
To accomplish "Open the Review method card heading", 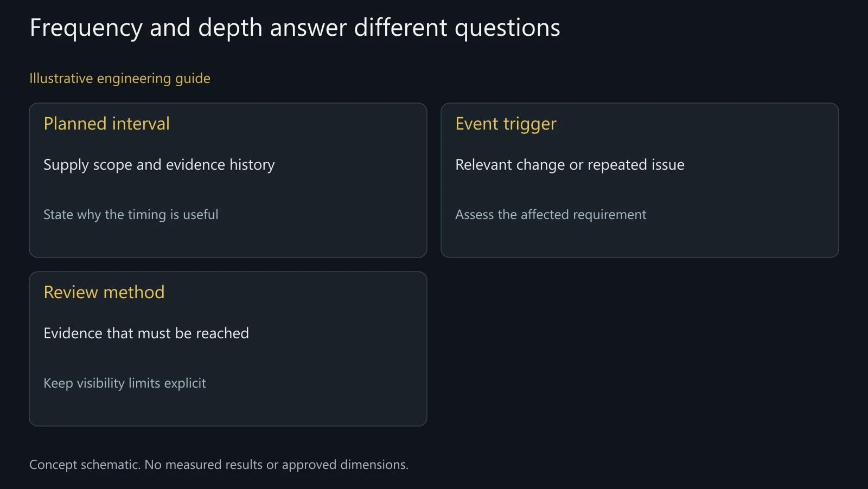I will pos(104,292).
